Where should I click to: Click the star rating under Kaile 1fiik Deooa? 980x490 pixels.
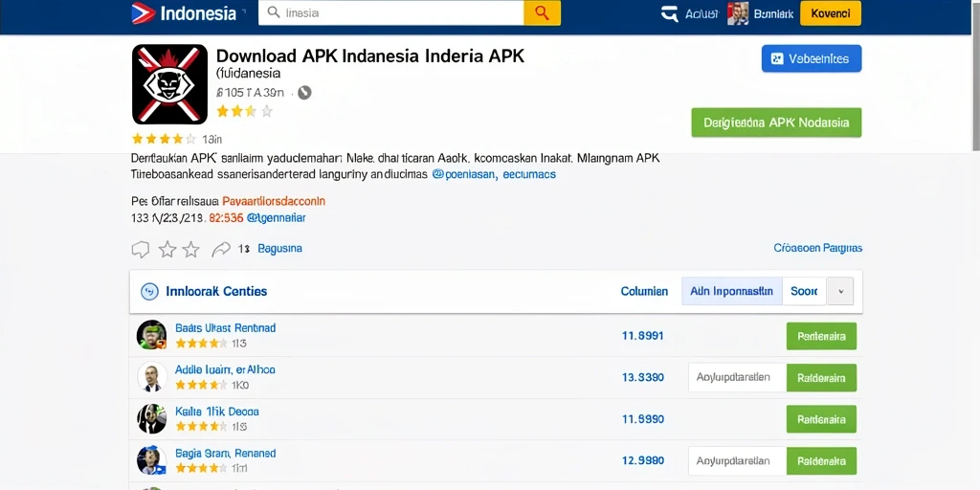pyautogui.click(x=201, y=427)
